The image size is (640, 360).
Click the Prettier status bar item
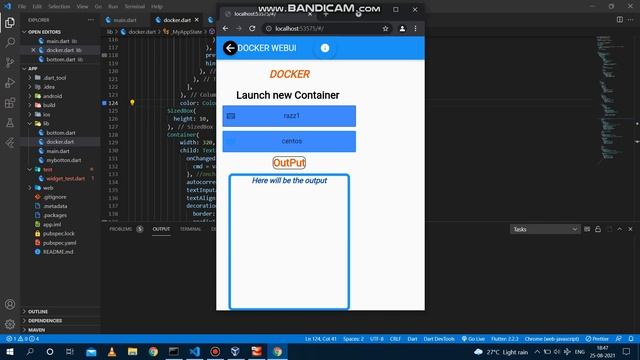point(597,339)
